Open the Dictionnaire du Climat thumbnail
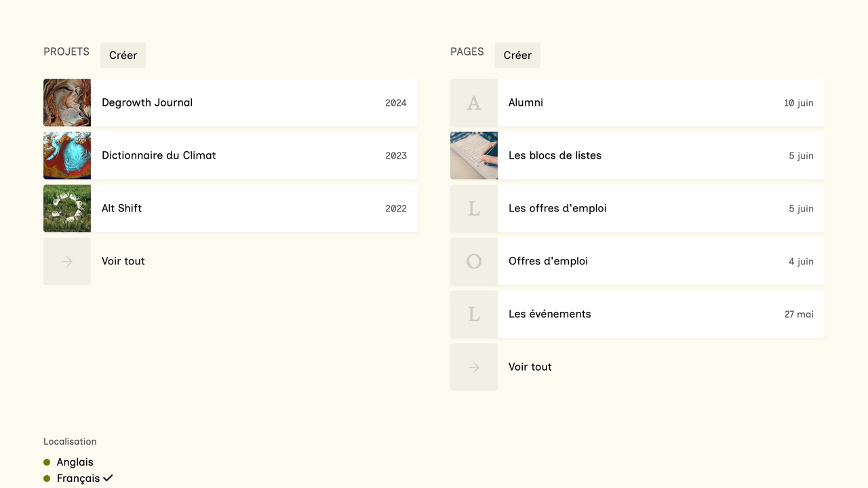 [67, 155]
